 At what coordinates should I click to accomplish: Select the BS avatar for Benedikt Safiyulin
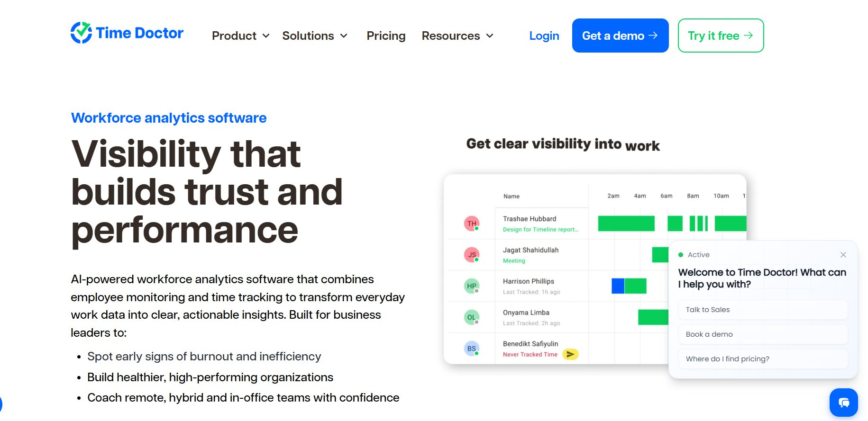coord(472,349)
